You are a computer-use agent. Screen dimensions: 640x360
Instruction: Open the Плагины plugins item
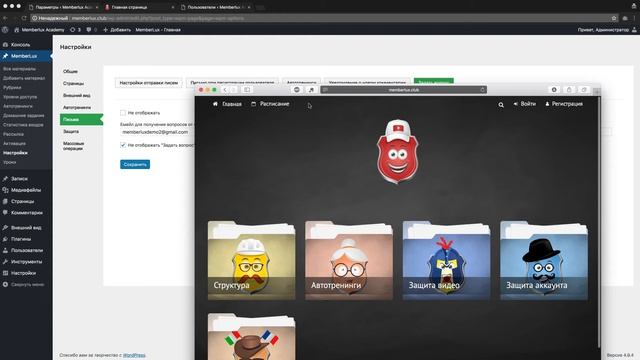point(21,239)
